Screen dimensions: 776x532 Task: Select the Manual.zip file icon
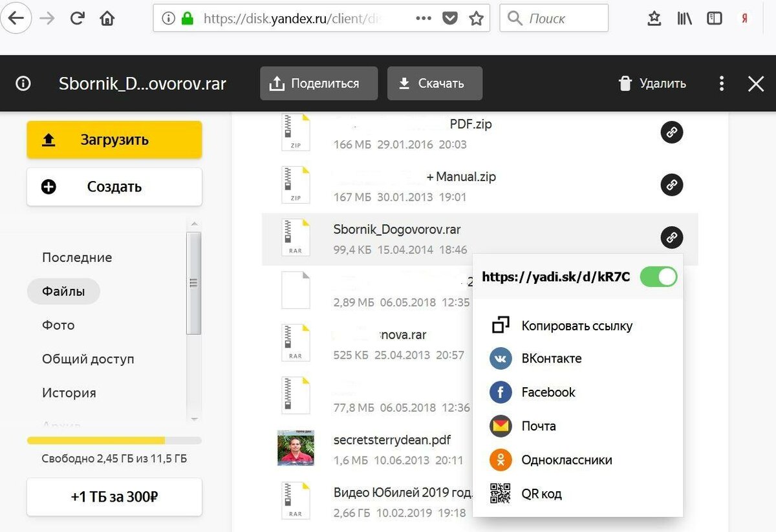tap(296, 186)
